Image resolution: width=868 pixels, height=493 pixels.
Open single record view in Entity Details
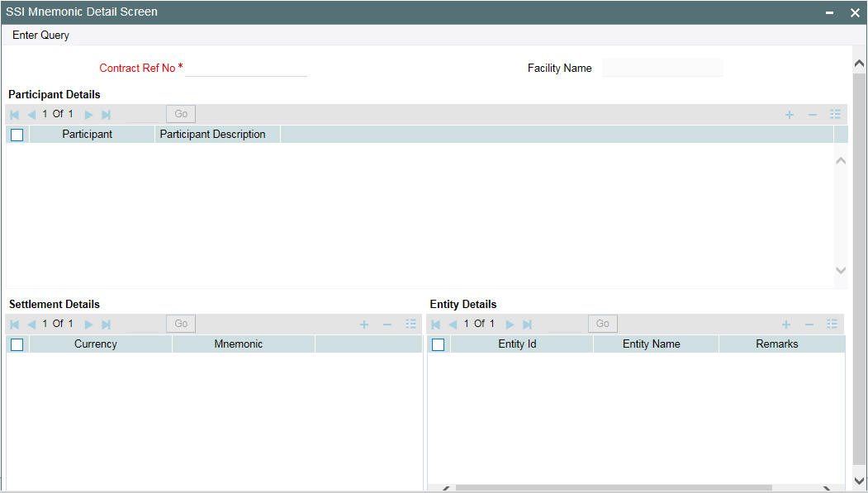832,324
